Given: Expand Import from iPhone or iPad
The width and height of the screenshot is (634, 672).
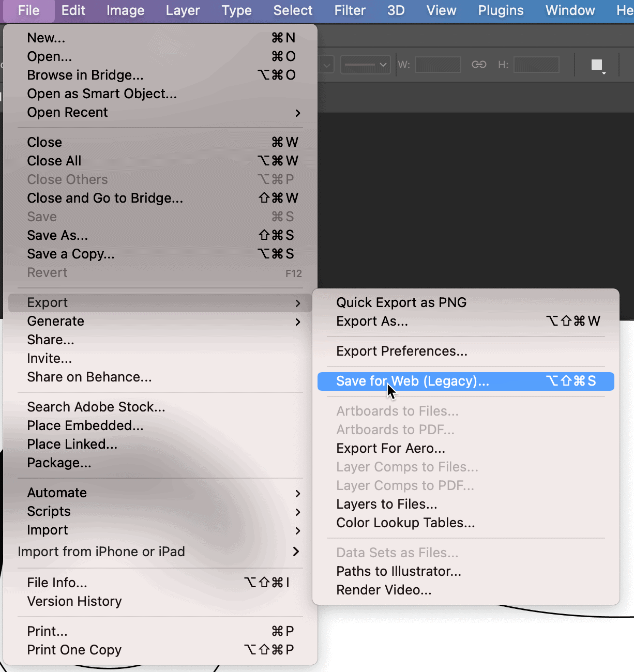Looking at the screenshot, I should point(160,552).
